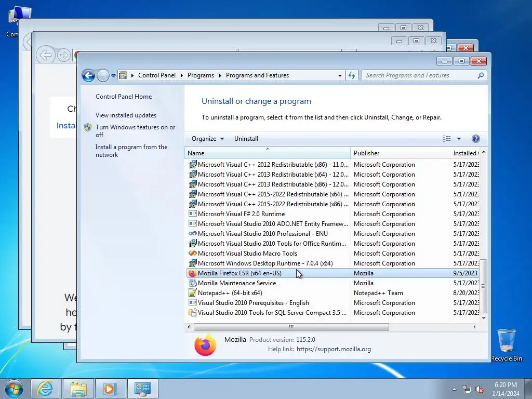This screenshot has width=532, height=399.
Task: Show hidden icons in the system tray
Action: point(454,389)
